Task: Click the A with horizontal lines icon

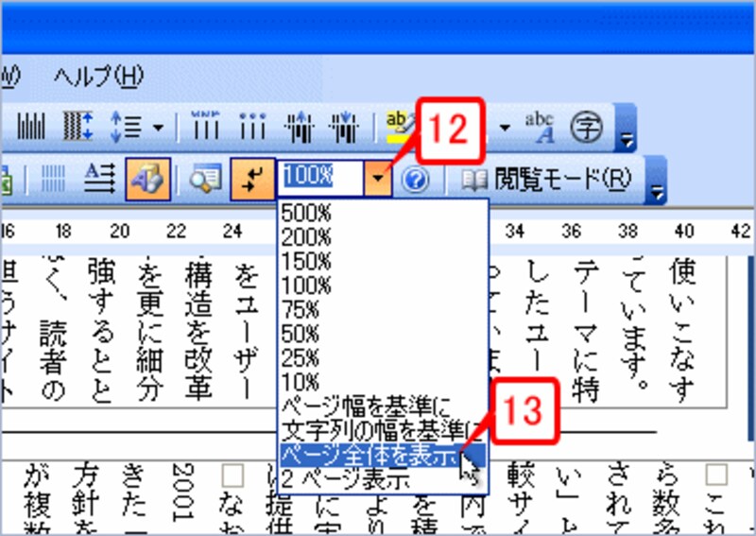Action: tap(100, 179)
